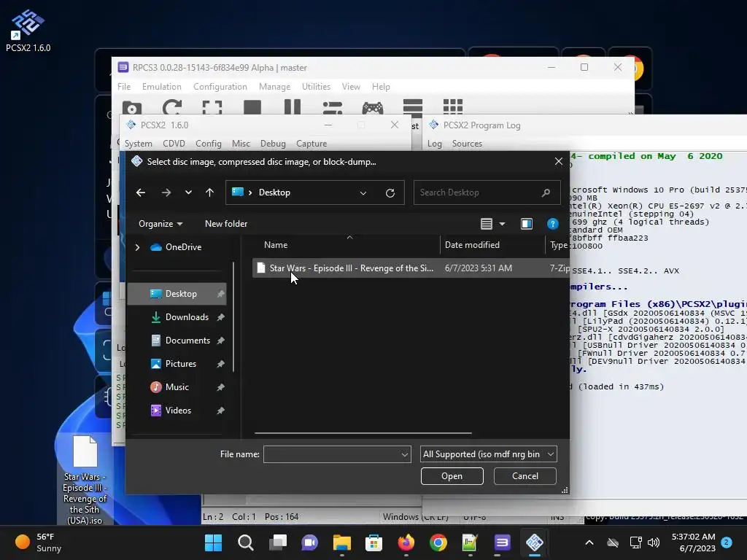The image size is (747, 560).
Task: Open PCSX2 Config menu
Action: coord(208,144)
